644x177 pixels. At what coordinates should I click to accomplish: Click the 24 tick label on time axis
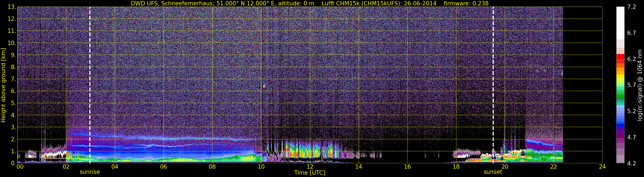click(602, 167)
